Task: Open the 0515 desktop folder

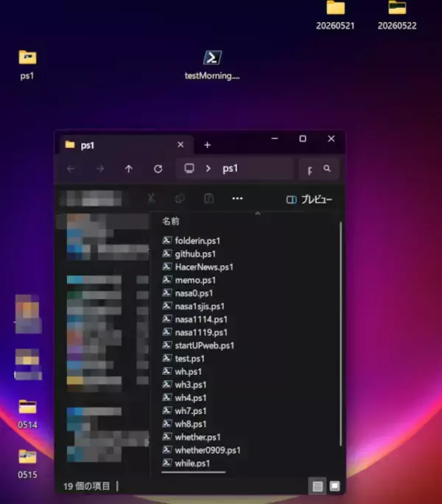Action: point(27,463)
